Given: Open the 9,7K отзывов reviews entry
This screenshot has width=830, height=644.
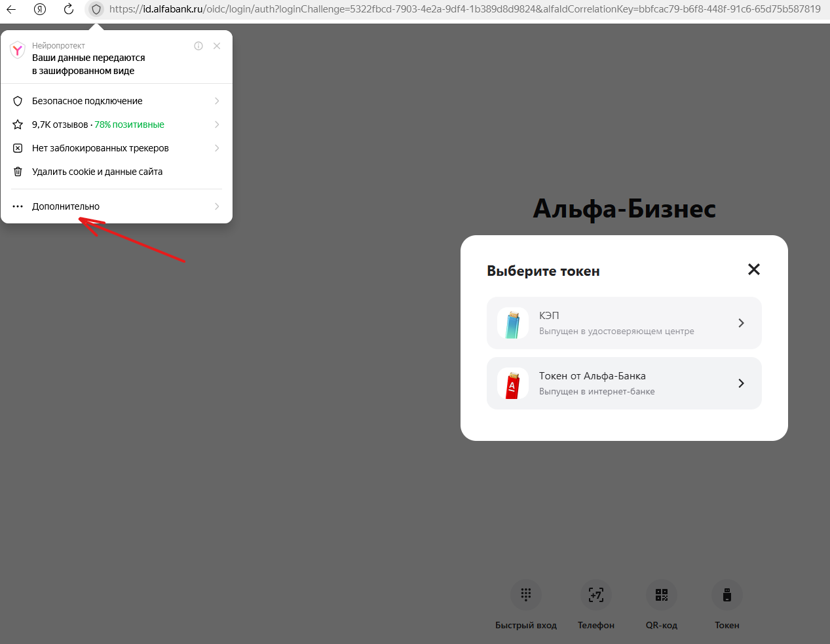Looking at the screenshot, I should tap(117, 124).
